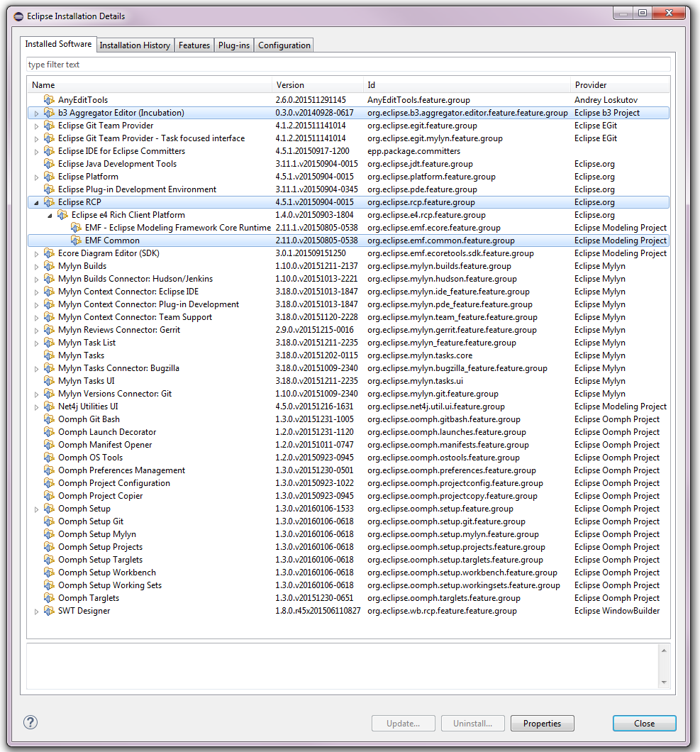Viewport: 700px width, 752px height.
Task: Open the Features tab
Action: click(194, 45)
